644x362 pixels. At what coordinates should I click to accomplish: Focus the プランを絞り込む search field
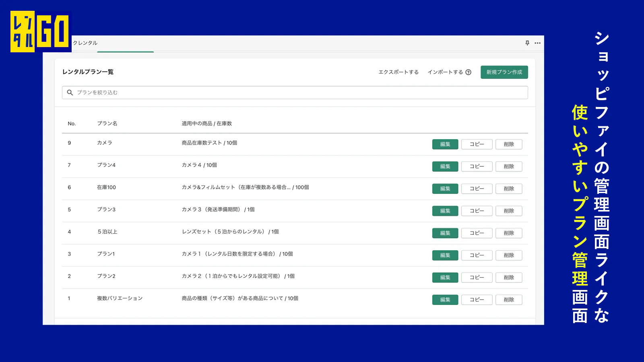(x=295, y=93)
